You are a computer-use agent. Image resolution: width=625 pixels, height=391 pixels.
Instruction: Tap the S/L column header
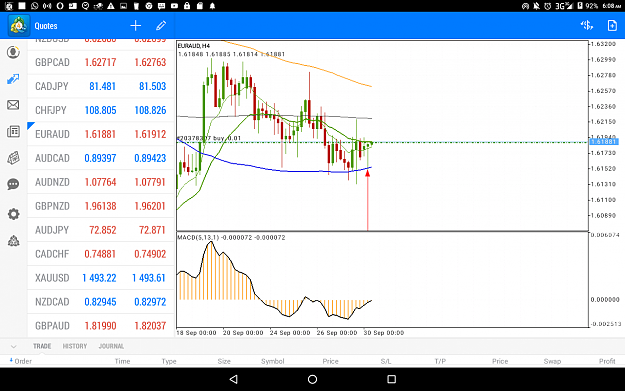click(x=385, y=361)
